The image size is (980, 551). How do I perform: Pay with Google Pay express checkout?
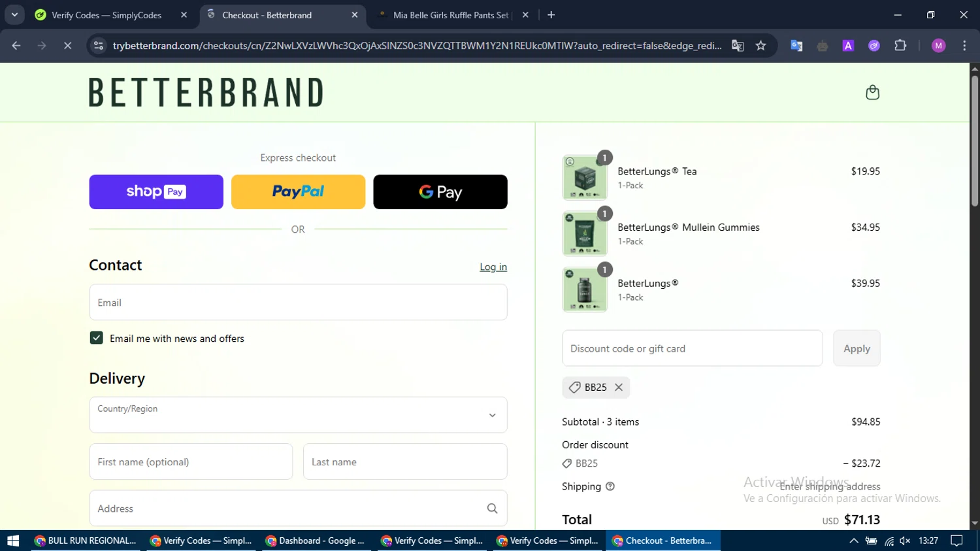point(440,192)
